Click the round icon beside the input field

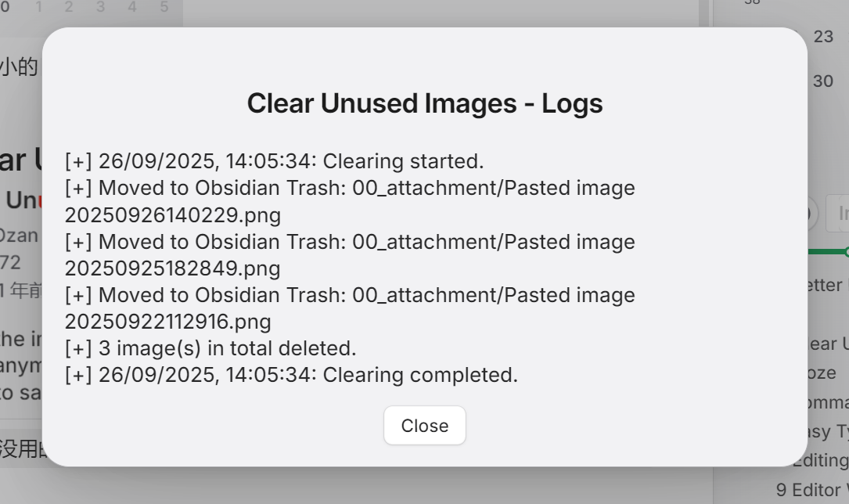pos(811,214)
